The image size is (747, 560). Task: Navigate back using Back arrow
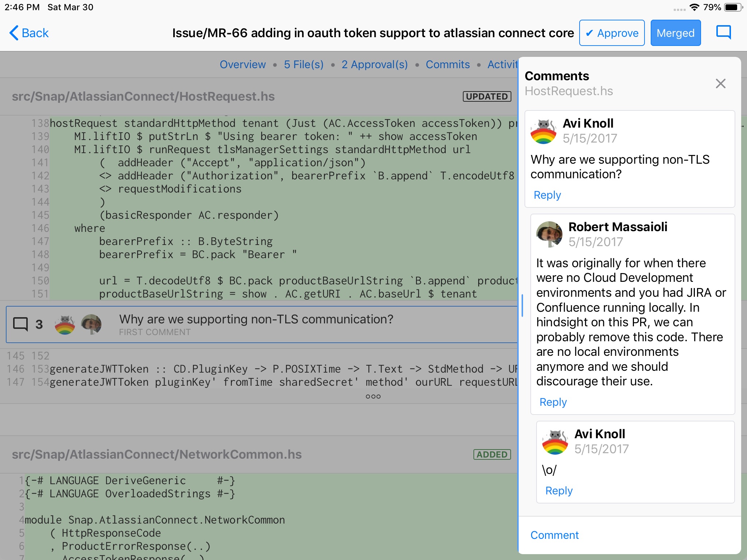tap(28, 32)
